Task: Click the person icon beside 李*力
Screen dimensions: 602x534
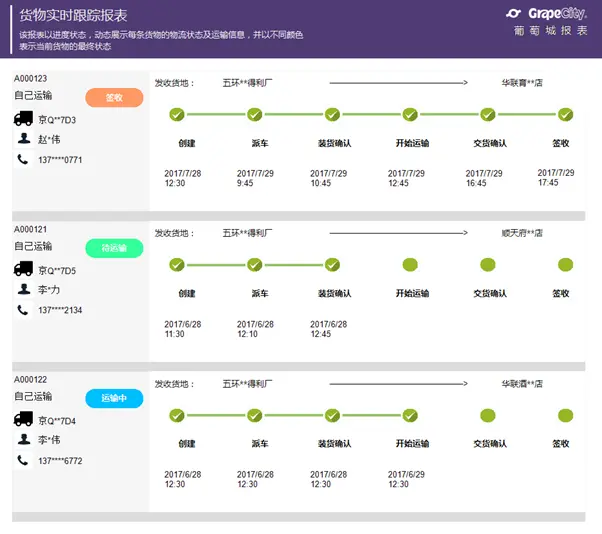Action: (x=24, y=289)
